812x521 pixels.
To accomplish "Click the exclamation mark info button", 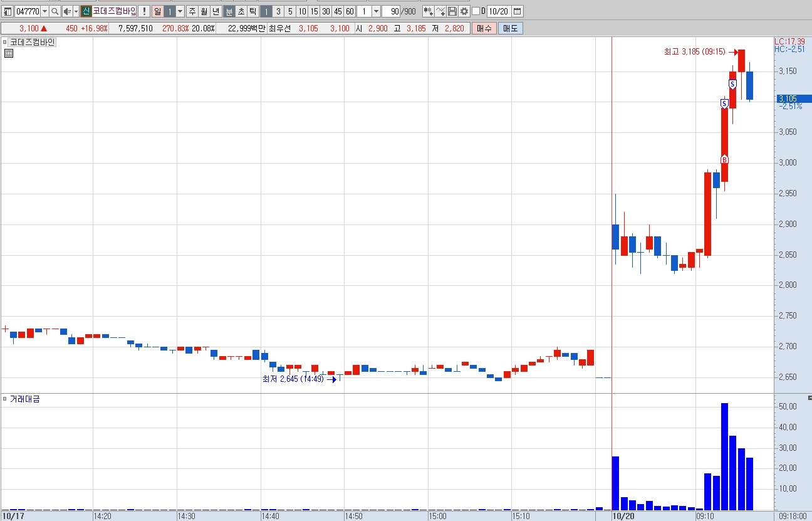I will [x=143, y=11].
